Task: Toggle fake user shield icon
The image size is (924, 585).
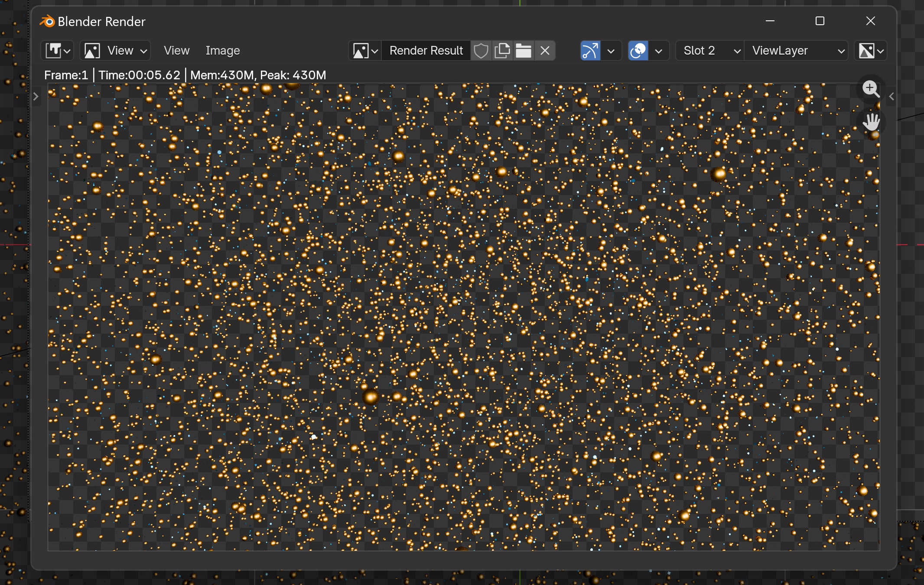Action: click(x=481, y=51)
